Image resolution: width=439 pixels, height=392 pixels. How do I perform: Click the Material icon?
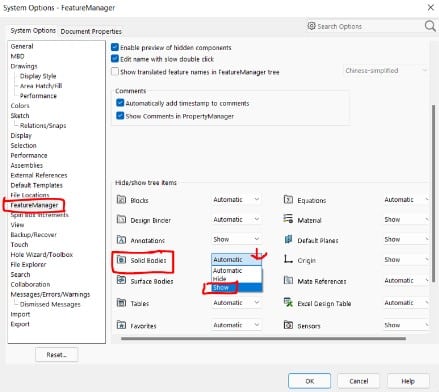point(288,219)
